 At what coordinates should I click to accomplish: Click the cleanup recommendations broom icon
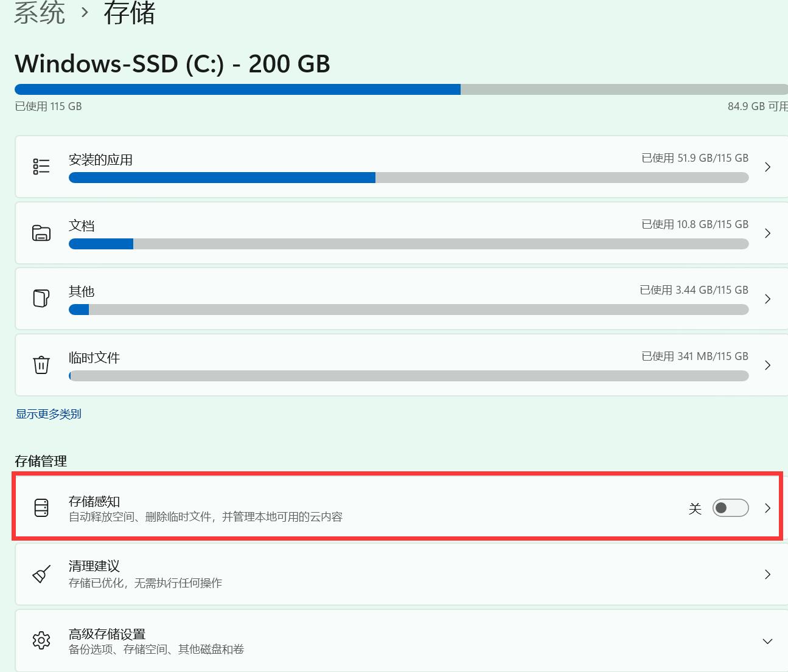(41, 574)
